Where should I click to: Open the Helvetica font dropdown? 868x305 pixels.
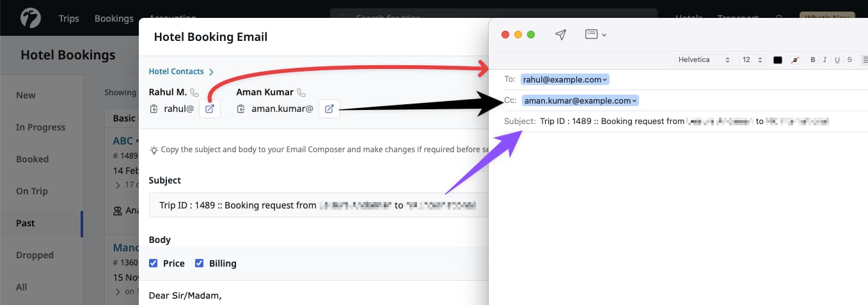(704, 60)
